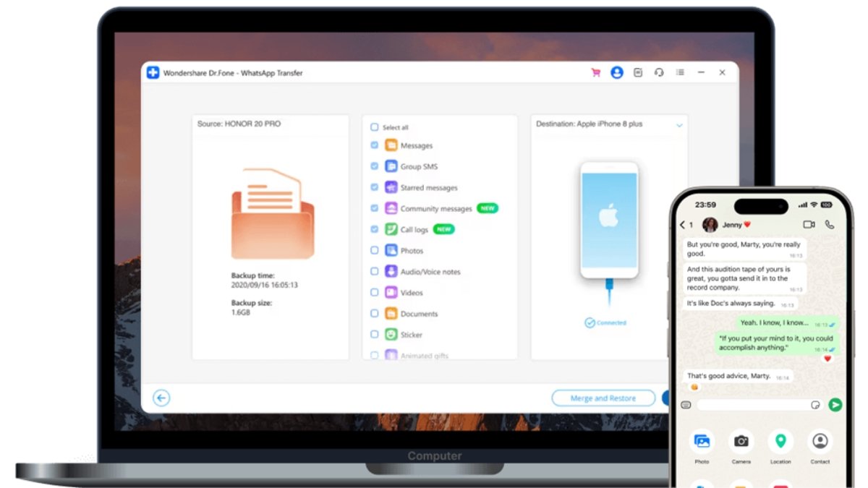Click the Merge and Restore button
This screenshot has height=488, width=868.
click(x=603, y=398)
